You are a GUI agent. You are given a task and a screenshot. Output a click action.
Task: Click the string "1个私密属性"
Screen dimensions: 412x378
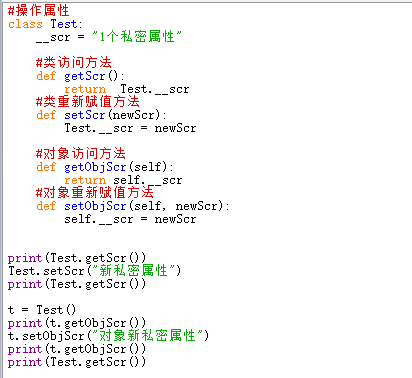tap(137, 37)
